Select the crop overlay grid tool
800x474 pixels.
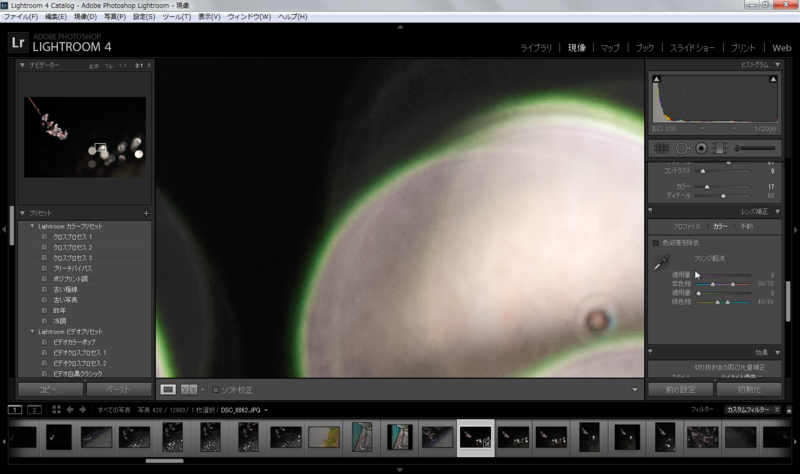click(661, 148)
